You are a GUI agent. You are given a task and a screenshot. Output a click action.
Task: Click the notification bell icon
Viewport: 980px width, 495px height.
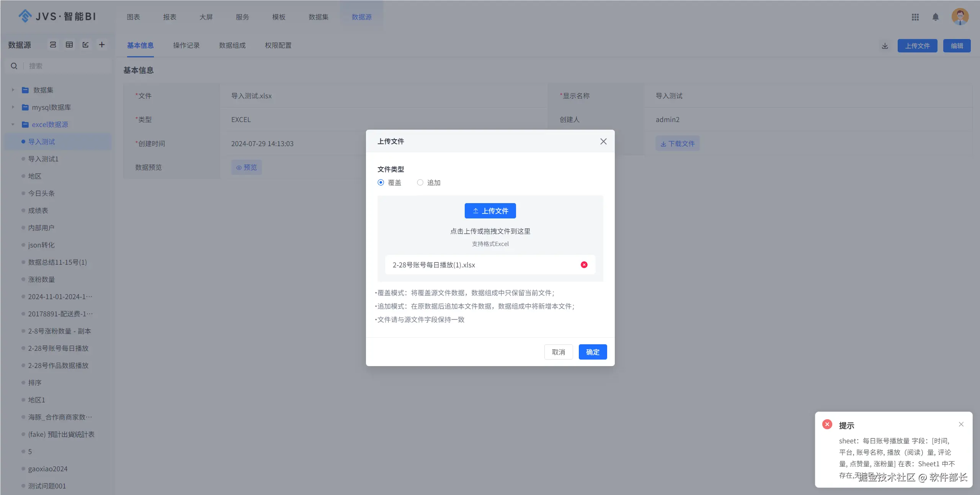coord(935,17)
